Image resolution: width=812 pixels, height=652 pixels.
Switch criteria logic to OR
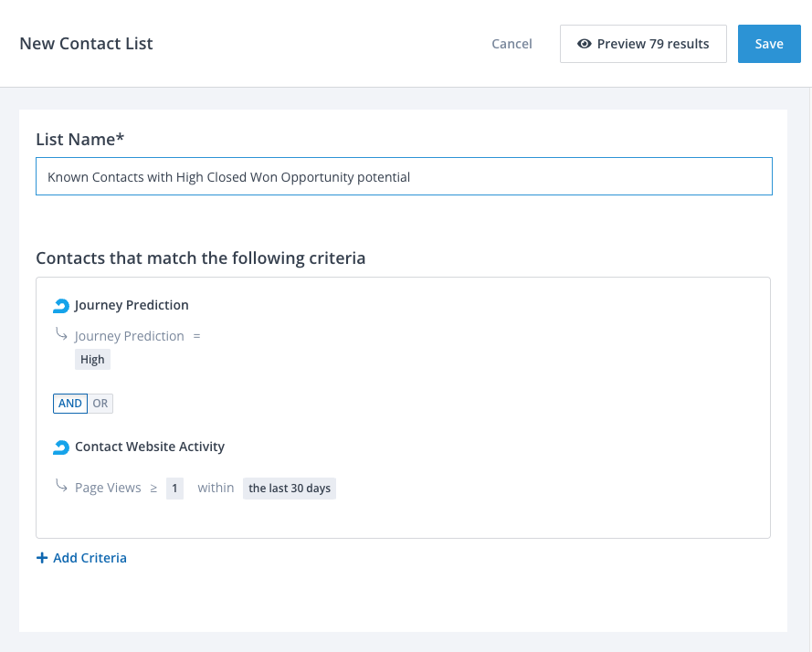pos(100,404)
